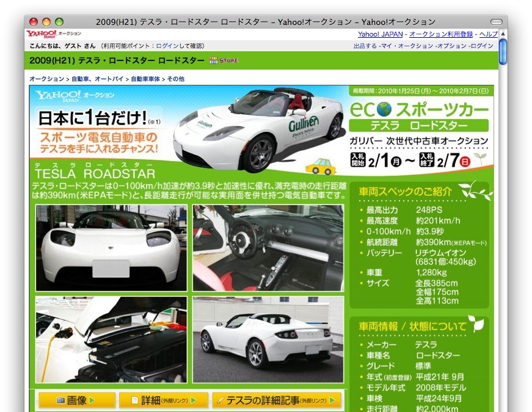Click the 日本に1台だけ! headline

92,118
